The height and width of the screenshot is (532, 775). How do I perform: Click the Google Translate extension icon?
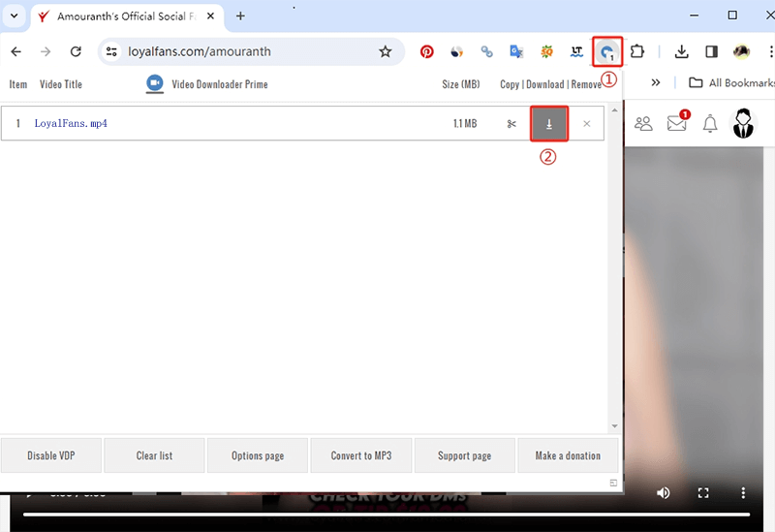[x=516, y=51]
